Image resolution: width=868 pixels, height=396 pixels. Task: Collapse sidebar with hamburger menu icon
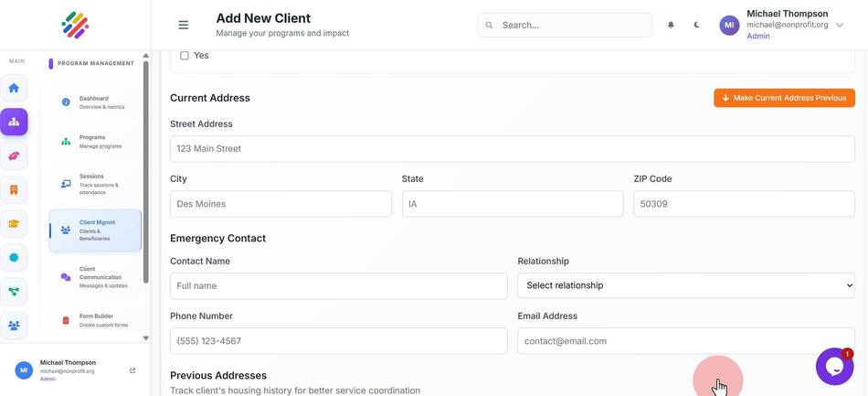pos(184,25)
